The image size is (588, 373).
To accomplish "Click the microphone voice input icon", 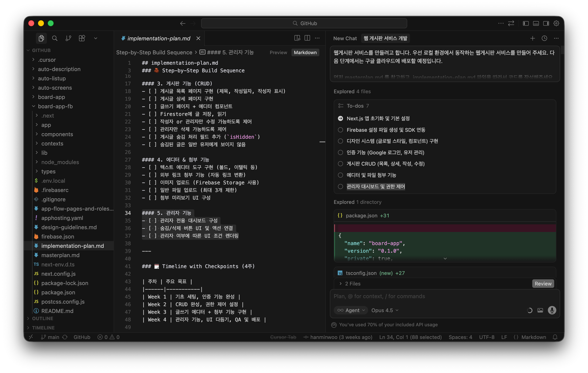I will pyautogui.click(x=552, y=310).
